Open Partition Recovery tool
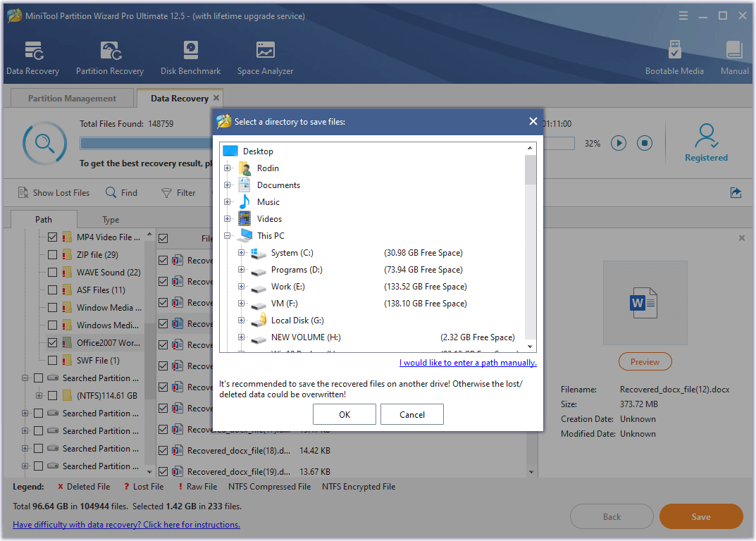Viewport: 756px width, 541px height. point(110,58)
